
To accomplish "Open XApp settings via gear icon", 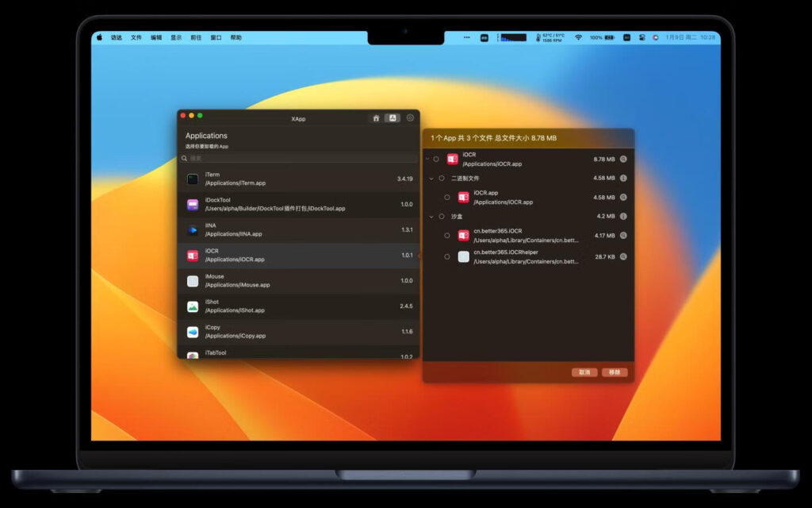I will 410,117.
